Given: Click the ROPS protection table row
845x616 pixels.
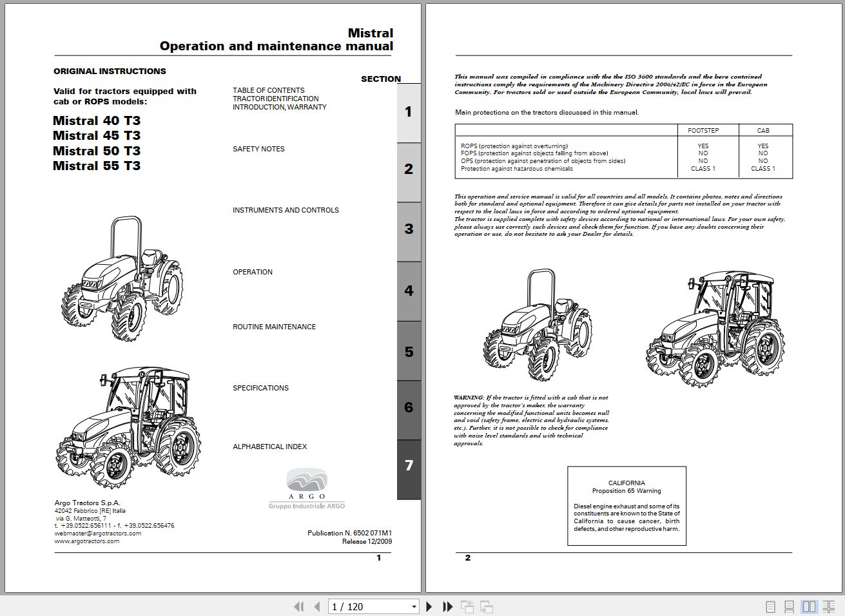Looking at the screenshot, I should pyautogui.click(x=625, y=146).
